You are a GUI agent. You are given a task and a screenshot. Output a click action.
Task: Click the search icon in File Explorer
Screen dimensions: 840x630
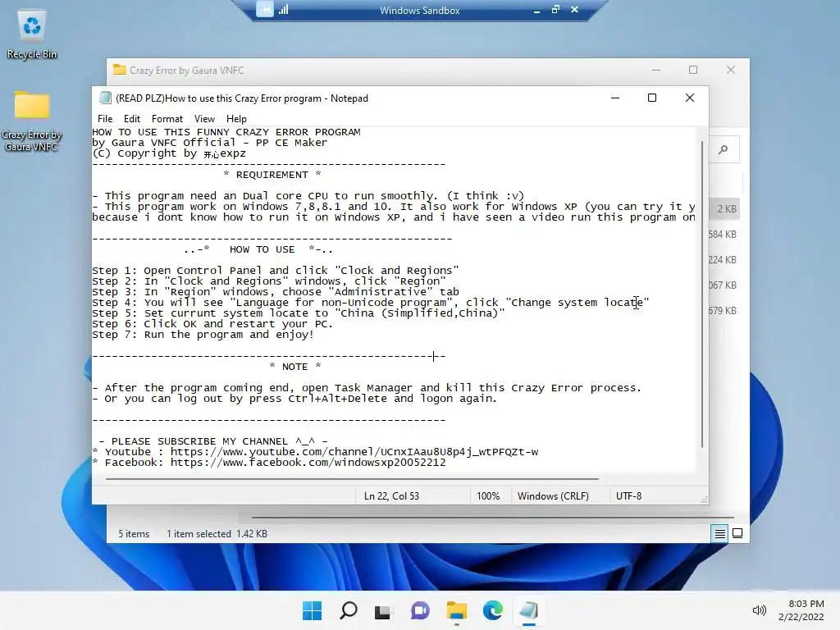pyautogui.click(x=724, y=150)
